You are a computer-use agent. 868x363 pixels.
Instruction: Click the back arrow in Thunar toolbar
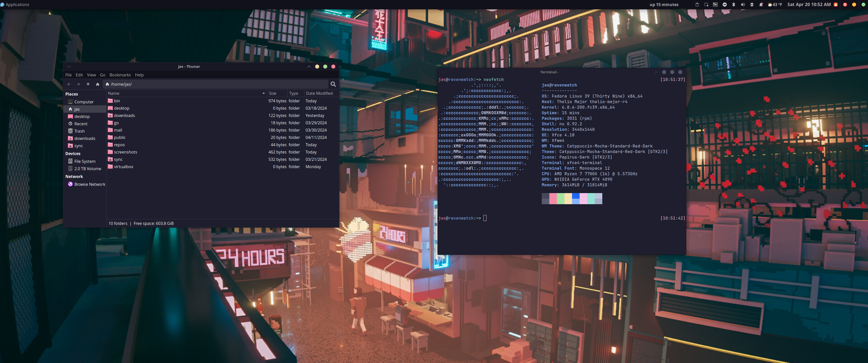(69, 84)
